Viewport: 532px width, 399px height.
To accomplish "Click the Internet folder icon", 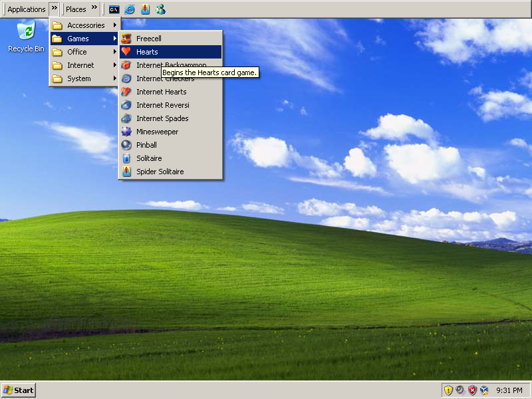I will [x=57, y=65].
